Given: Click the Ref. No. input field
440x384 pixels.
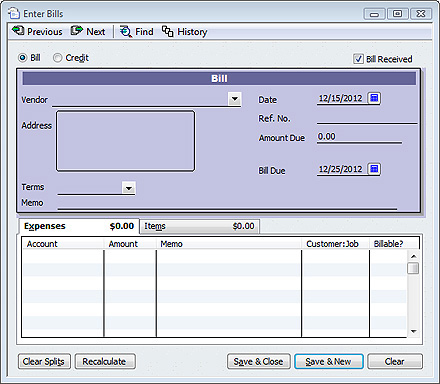Looking at the screenshot, I should [367, 118].
